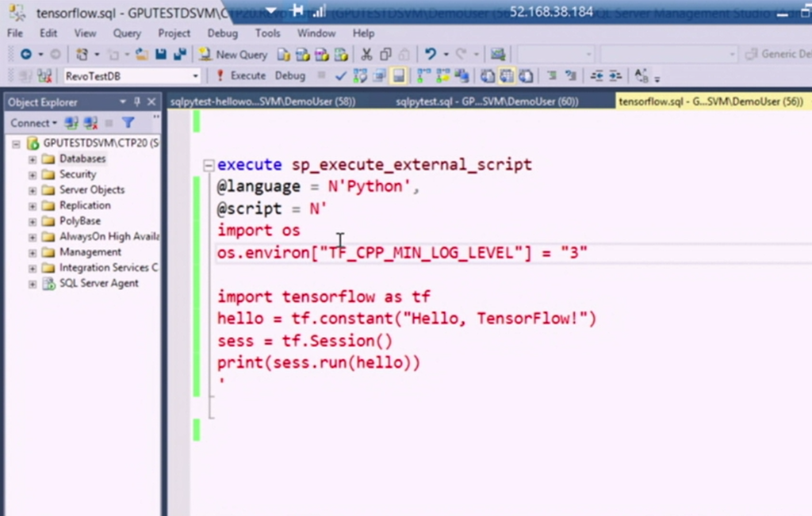Open an Analysis Services XMLA Query

tap(341, 54)
